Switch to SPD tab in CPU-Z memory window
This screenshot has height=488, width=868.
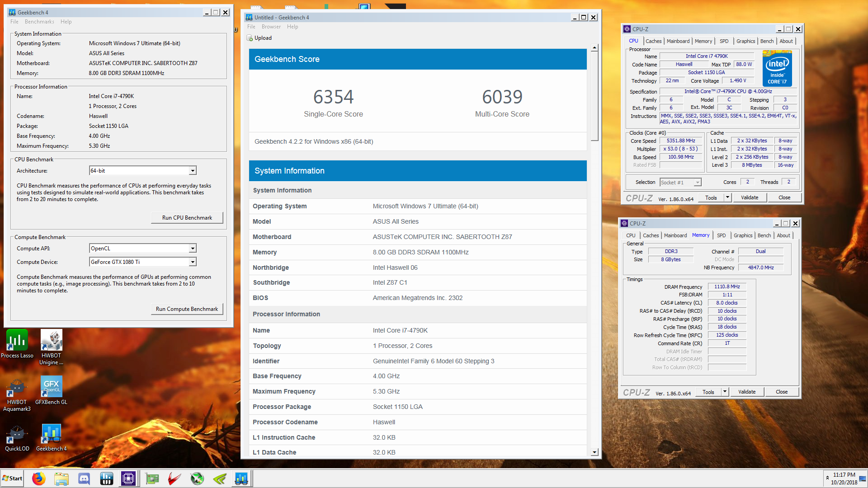(x=722, y=235)
